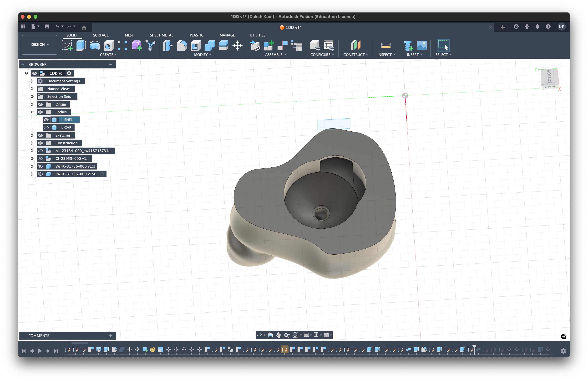This screenshot has width=588, height=381.
Task: Open the PLASTIC ribbon tab
Action: (x=196, y=35)
